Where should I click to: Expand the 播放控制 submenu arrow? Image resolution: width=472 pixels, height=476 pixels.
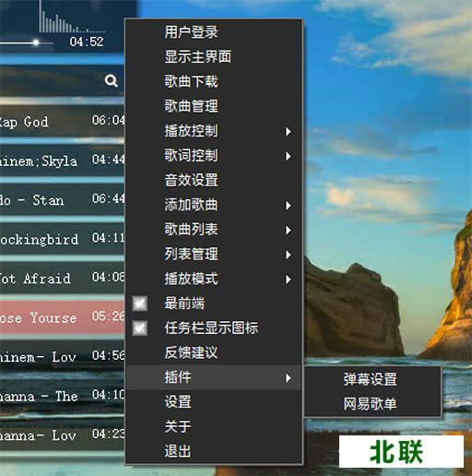tap(289, 132)
